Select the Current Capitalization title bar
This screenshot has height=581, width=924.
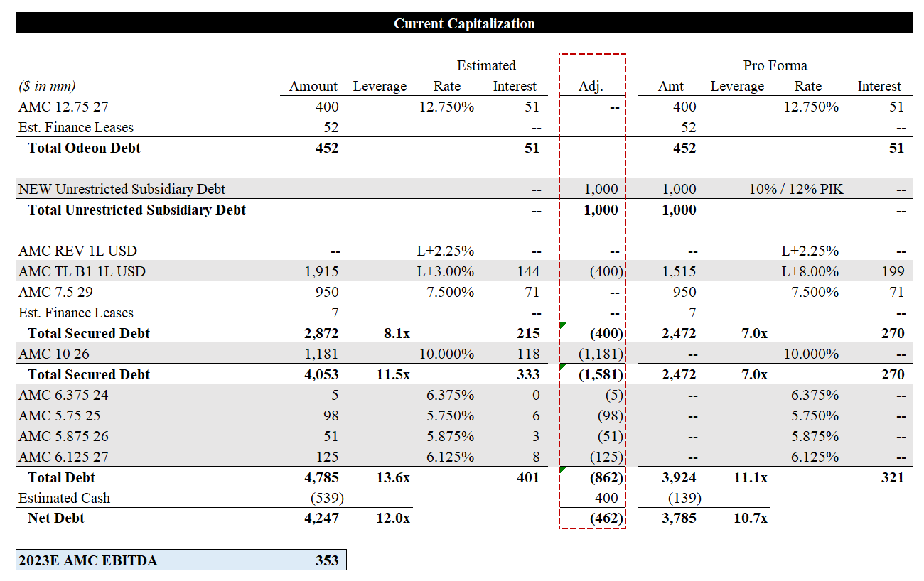[x=462, y=23]
